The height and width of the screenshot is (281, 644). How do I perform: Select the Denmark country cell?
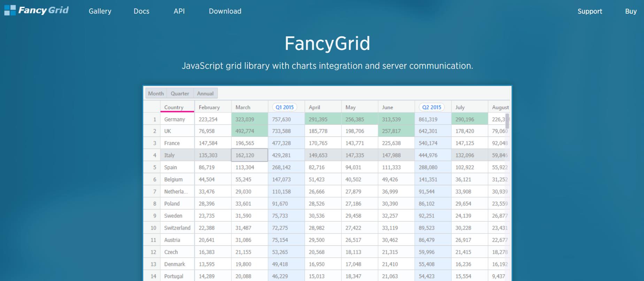click(177, 264)
